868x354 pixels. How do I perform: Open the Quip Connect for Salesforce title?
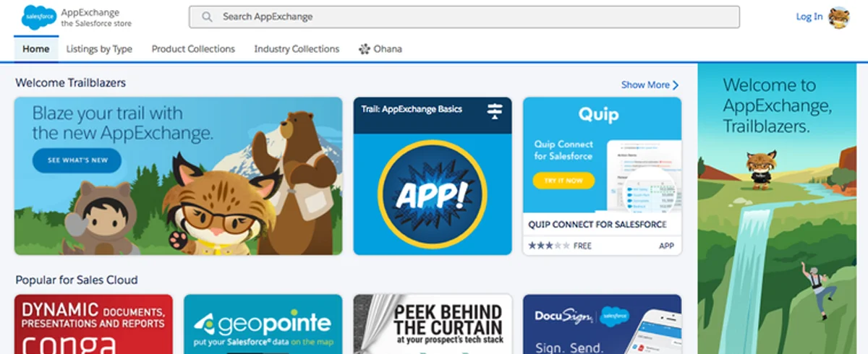click(x=597, y=225)
